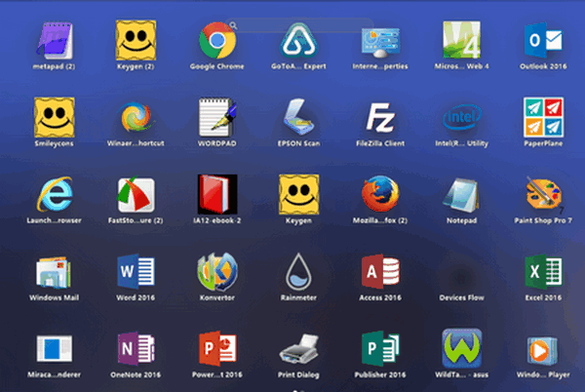
Task: Launch OneNote 2016
Action: [136, 349]
